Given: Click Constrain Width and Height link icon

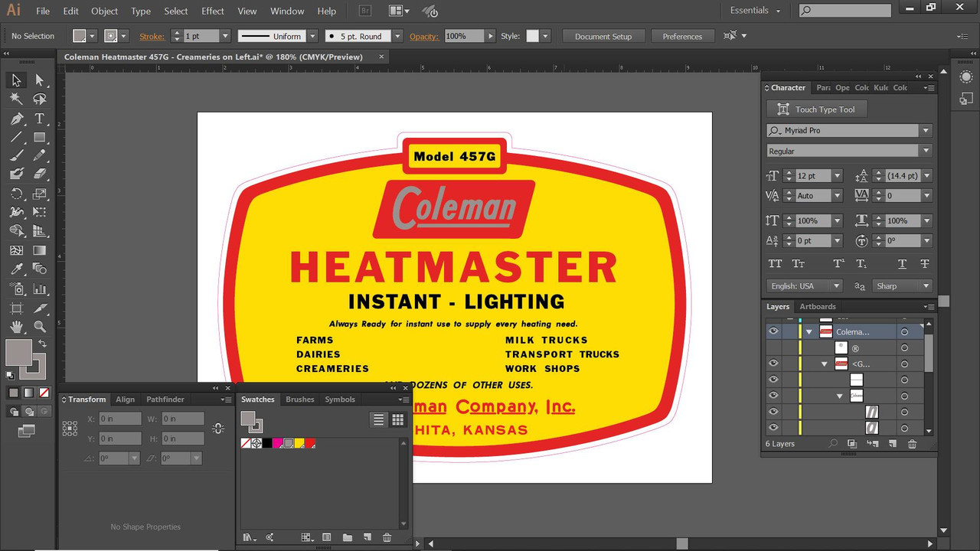Looking at the screenshot, I should click(218, 429).
